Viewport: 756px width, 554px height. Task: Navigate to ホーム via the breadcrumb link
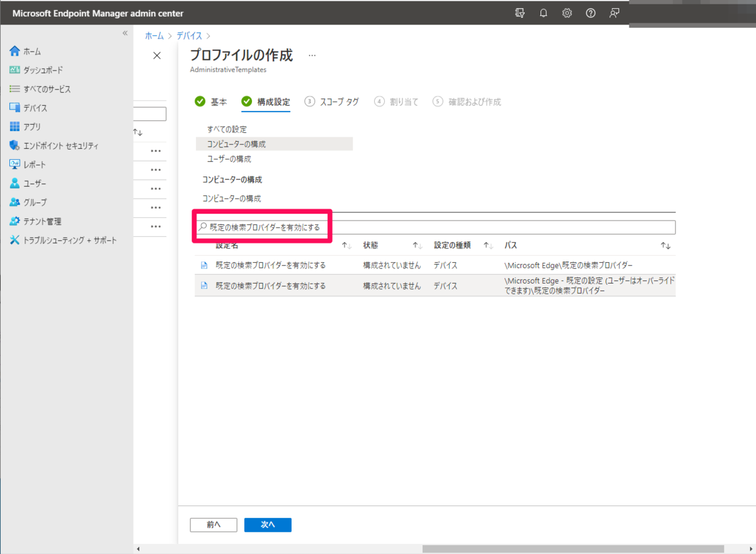point(154,36)
